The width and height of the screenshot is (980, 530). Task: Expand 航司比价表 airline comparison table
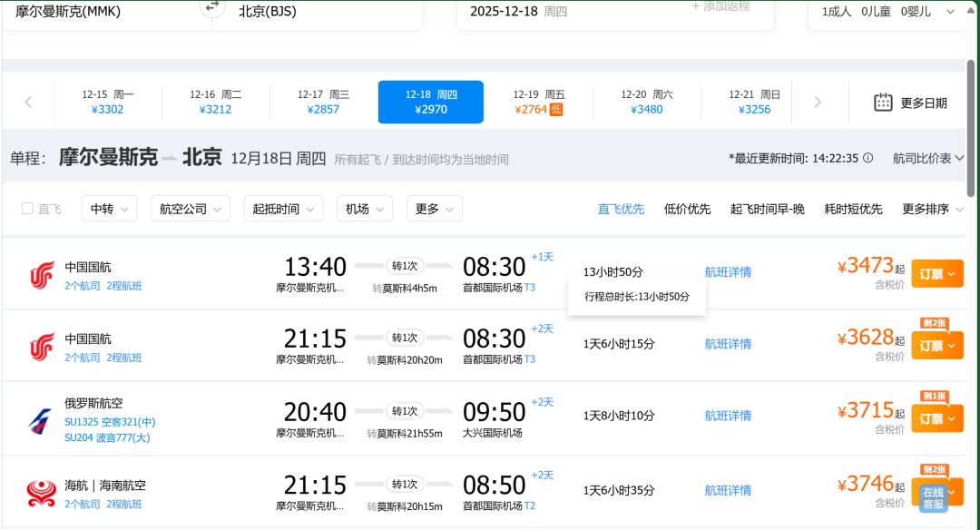coord(928,158)
